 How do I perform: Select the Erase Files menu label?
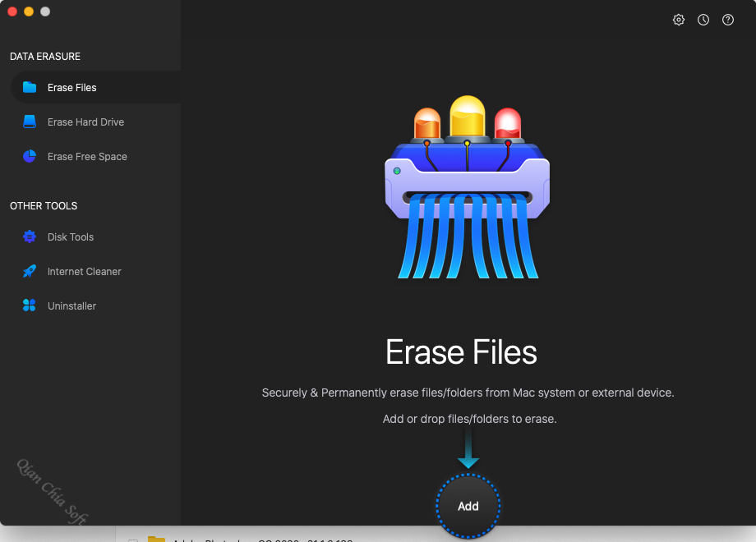[71, 88]
